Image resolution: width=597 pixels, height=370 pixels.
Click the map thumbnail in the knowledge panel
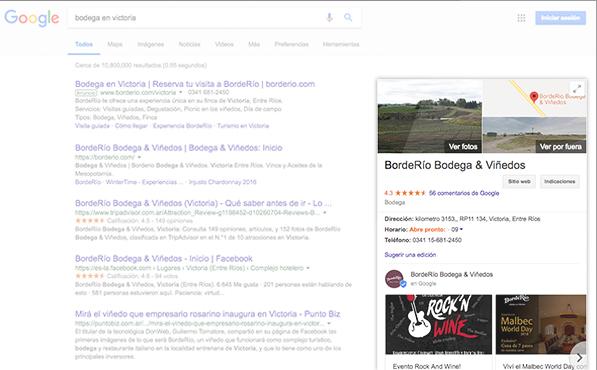point(535,98)
